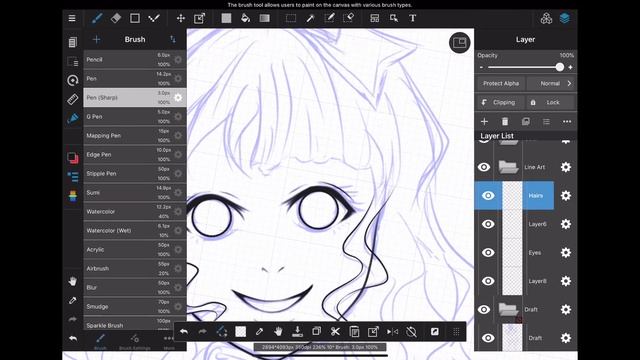Select the Watercolor brush
Image resolution: width=640 pixels, height=360 pixels.
[135, 211]
